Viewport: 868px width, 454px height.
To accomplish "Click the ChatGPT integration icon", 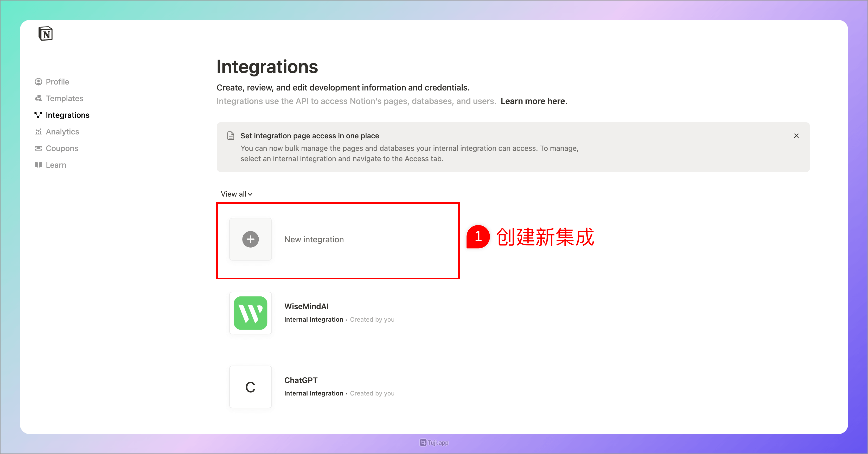I will pyautogui.click(x=250, y=387).
